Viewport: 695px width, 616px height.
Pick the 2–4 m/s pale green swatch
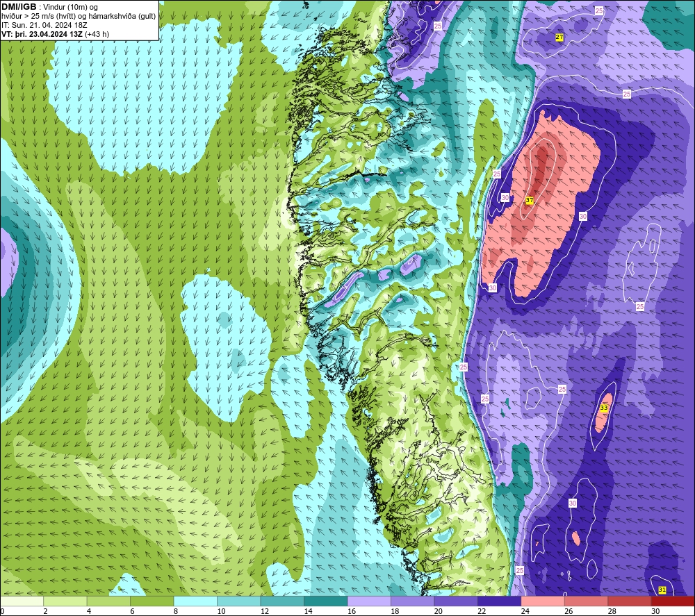tap(65, 601)
